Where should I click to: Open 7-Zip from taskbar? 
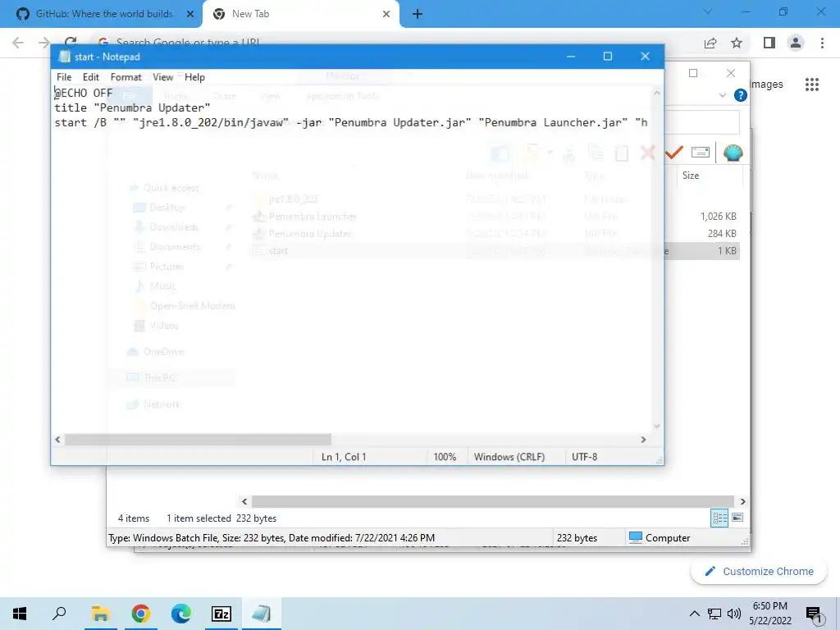point(221,614)
